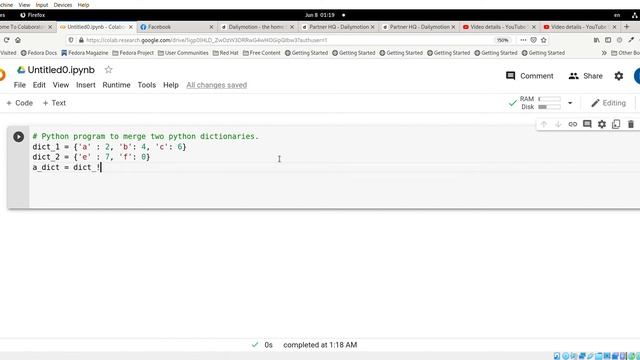This screenshot has height=360, width=640.
Task: Open the Red Hat bookmarks folder
Action: click(x=226, y=53)
